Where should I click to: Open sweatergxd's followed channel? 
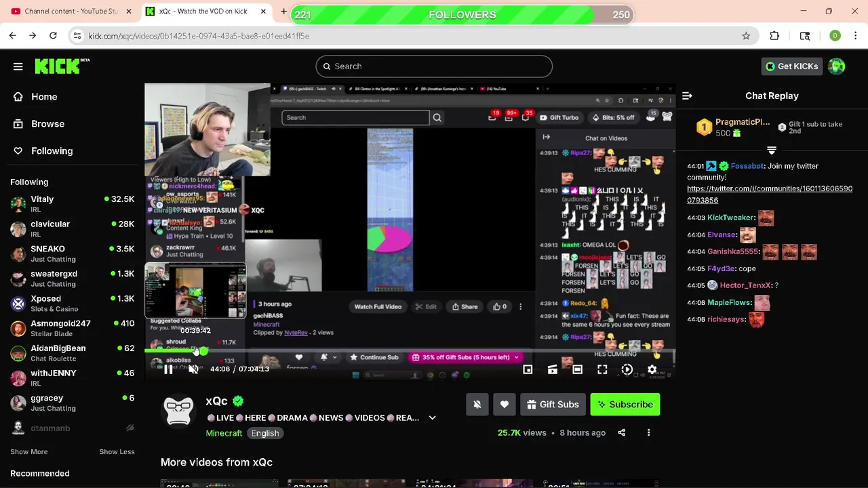[72, 279]
